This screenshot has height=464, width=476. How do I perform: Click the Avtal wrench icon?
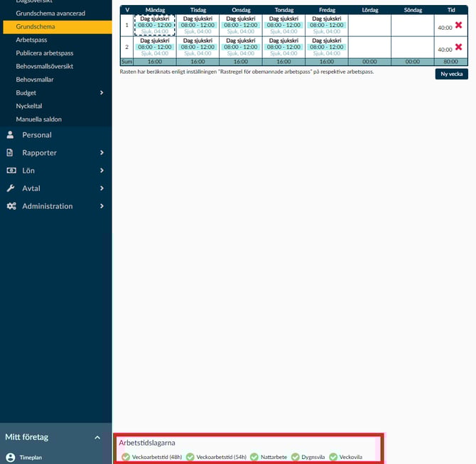[x=10, y=188]
